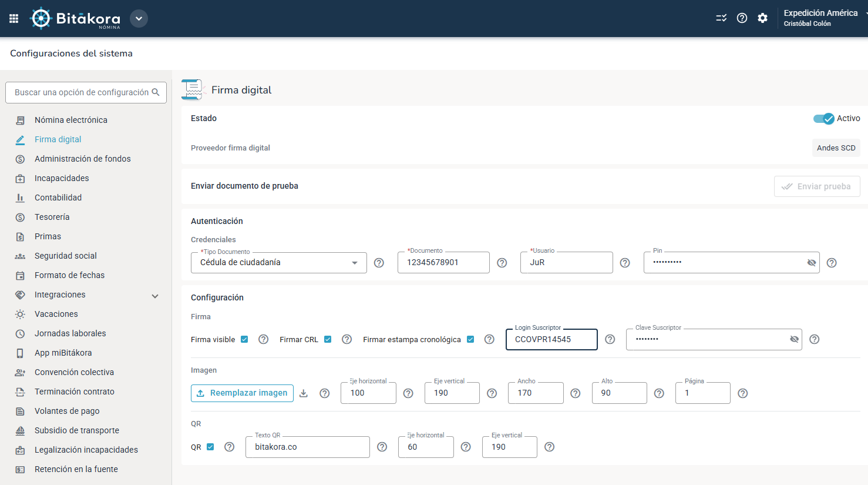Open Tesorería settings
This screenshot has height=485, width=868.
(52, 217)
